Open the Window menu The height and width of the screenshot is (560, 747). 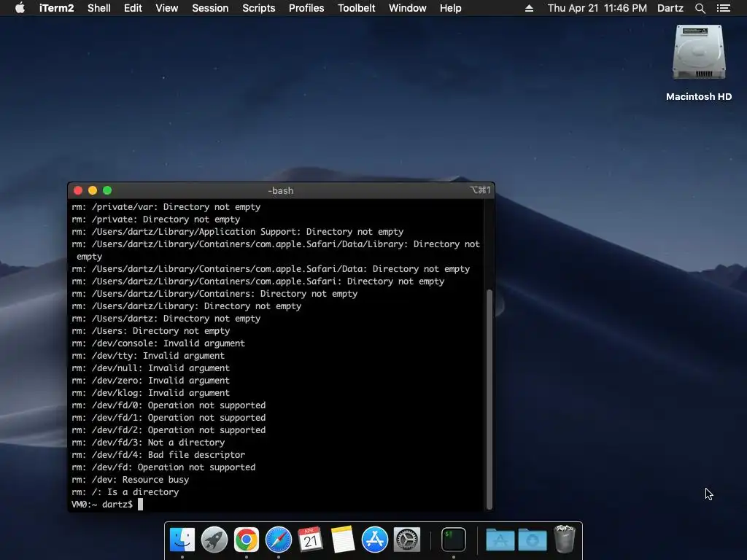point(407,8)
